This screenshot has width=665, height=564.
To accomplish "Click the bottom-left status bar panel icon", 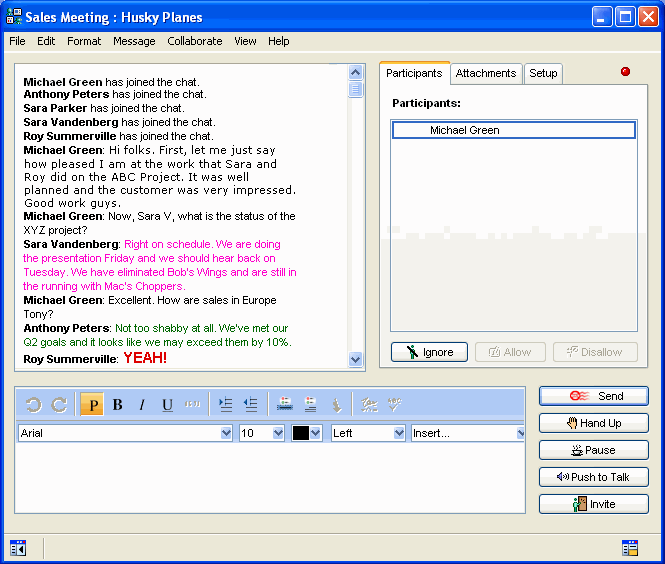I will [18, 547].
